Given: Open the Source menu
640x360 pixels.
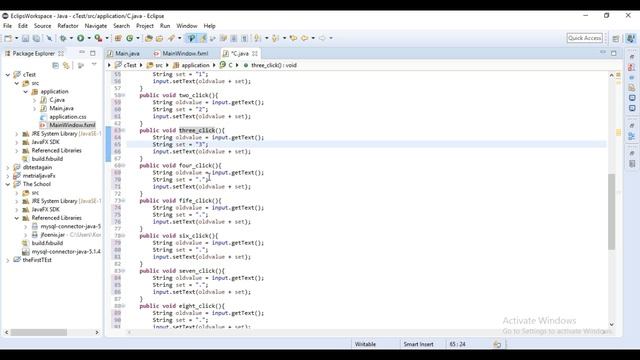Looking at the screenshot, I should point(42,26).
